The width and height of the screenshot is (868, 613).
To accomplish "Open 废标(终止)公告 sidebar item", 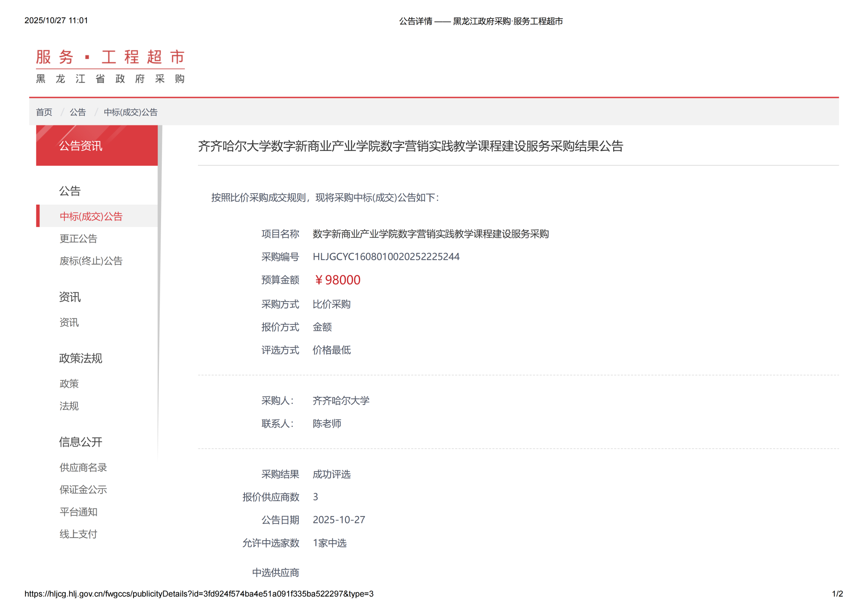I will point(91,261).
